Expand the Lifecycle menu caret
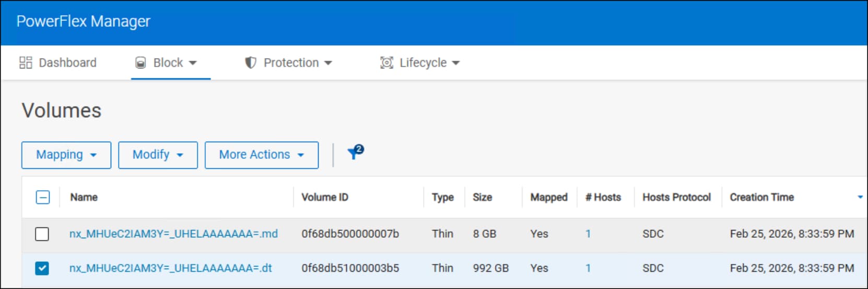 pos(455,63)
